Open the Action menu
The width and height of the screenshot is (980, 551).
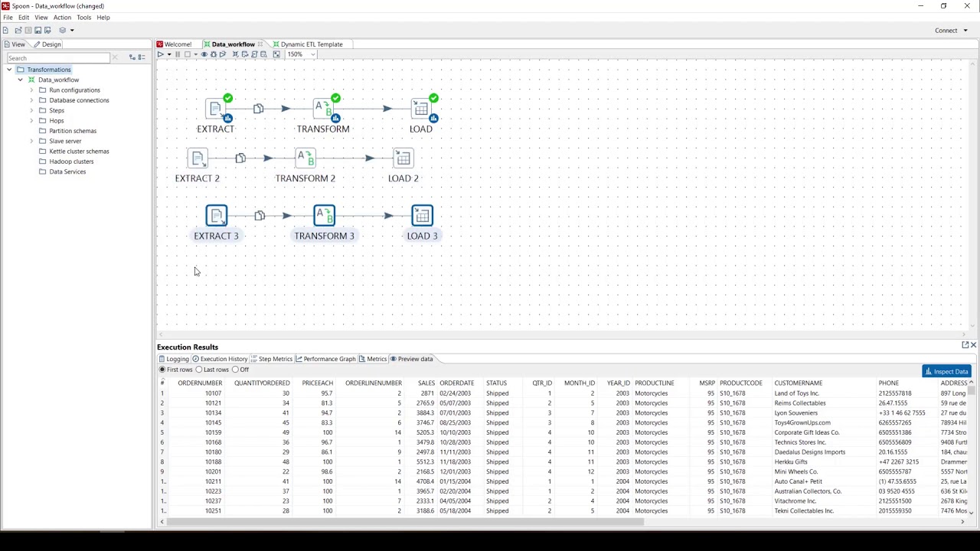tap(62, 18)
